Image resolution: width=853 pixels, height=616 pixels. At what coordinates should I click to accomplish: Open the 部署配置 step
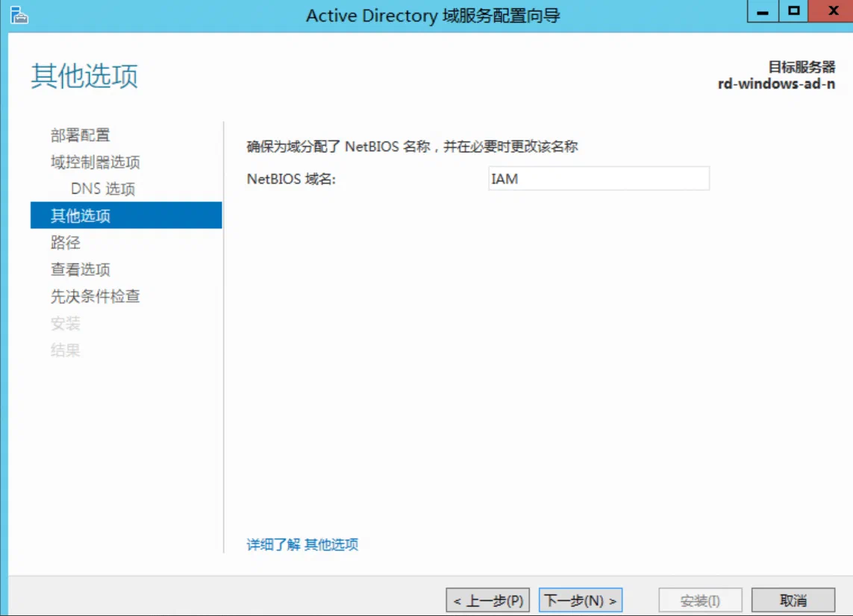[x=80, y=135]
